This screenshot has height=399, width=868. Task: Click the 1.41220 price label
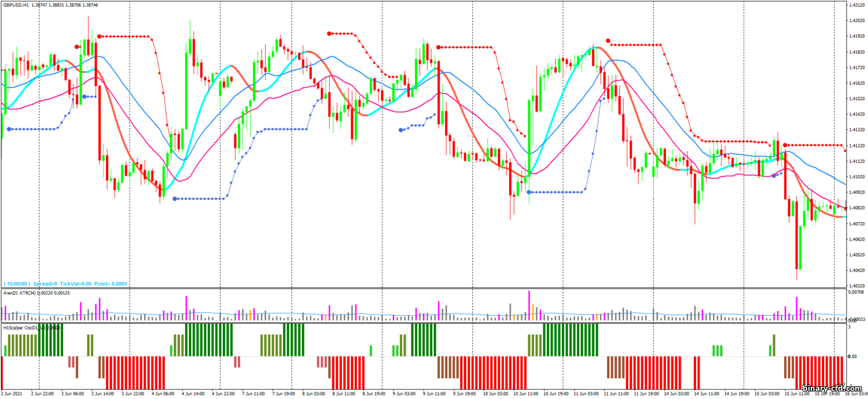coord(856,146)
